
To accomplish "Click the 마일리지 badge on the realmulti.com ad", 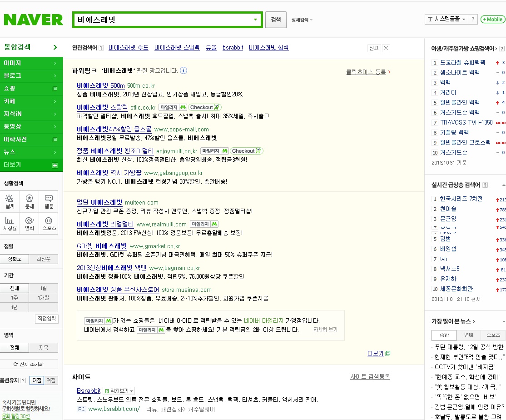I will (x=204, y=224).
